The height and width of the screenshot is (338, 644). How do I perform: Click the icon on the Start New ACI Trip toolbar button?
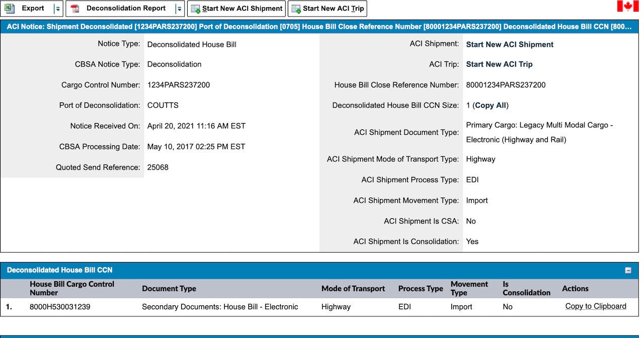point(296,9)
